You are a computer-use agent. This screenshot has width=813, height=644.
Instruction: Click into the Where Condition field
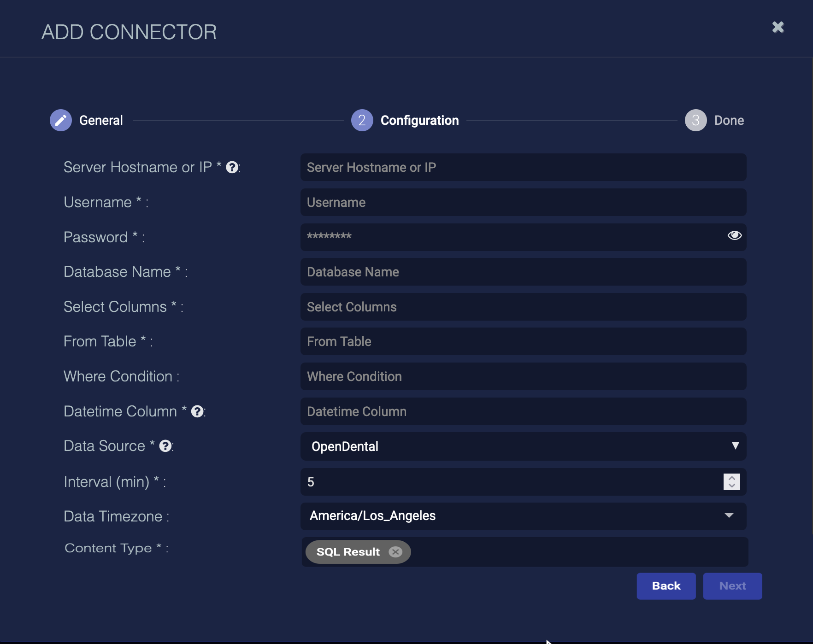coord(523,376)
